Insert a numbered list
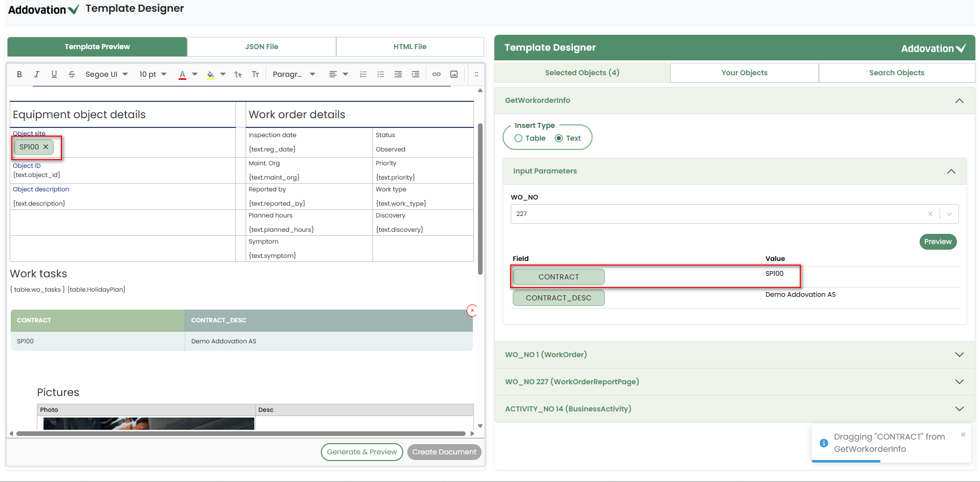The height and width of the screenshot is (482, 980). (x=363, y=74)
